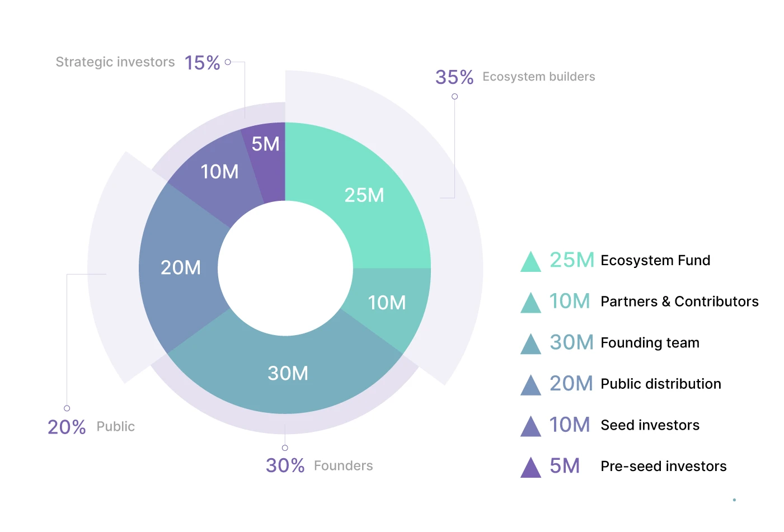The height and width of the screenshot is (532, 784).
Task: Select the 20M donut chart segment
Action: click(180, 267)
